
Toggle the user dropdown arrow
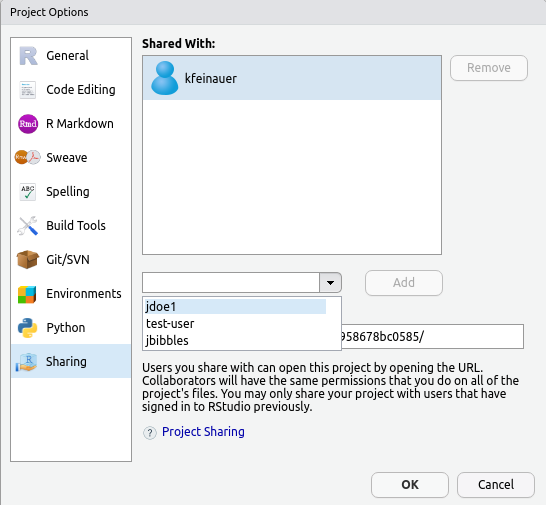point(330,282)
